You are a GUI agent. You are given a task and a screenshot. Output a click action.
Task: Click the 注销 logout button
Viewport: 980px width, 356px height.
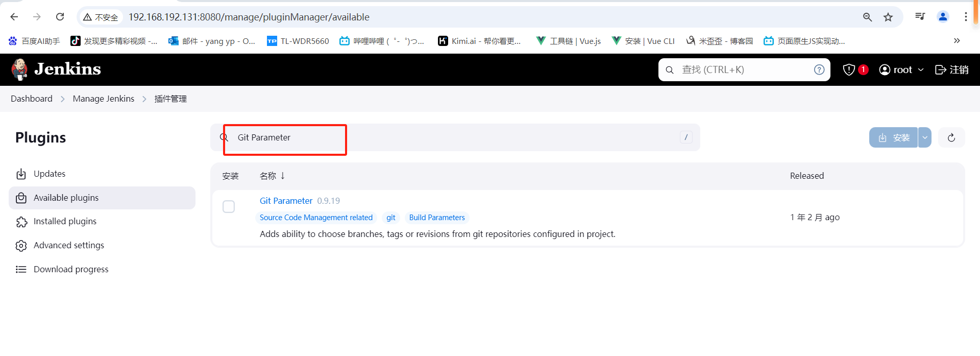point(951,69)
